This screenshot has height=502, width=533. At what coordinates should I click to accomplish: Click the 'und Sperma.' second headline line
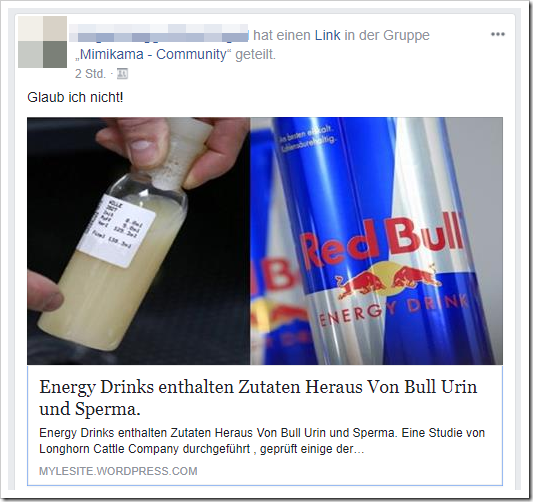pyautogui.click(x=90, y=409)
